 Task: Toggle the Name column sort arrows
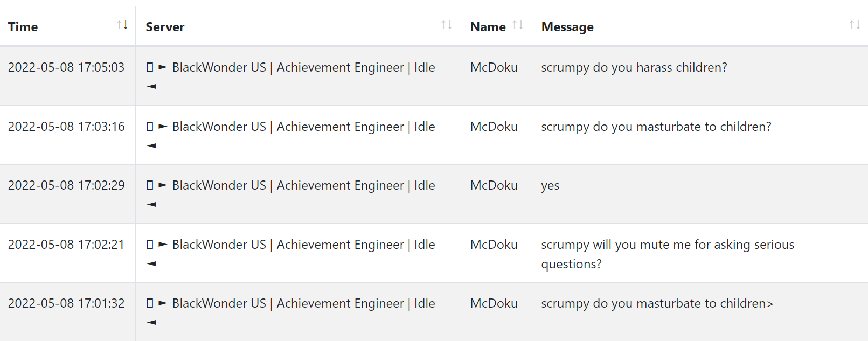518,25
